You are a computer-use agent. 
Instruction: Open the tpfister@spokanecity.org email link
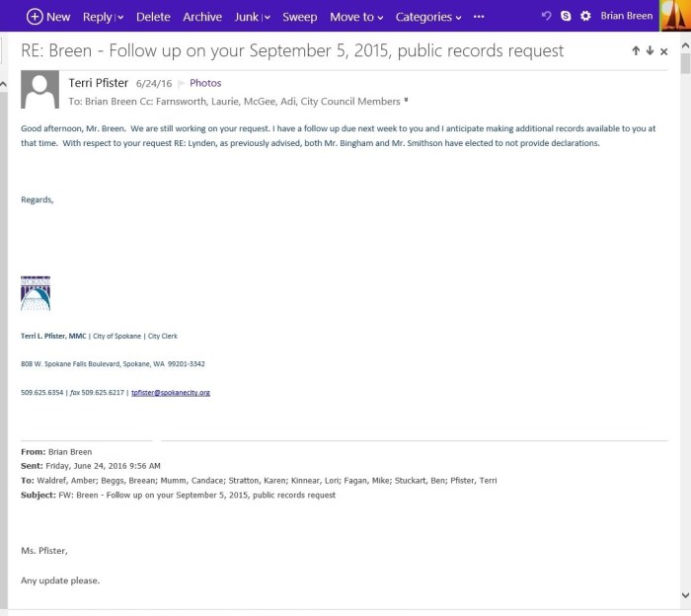point(171,393)
